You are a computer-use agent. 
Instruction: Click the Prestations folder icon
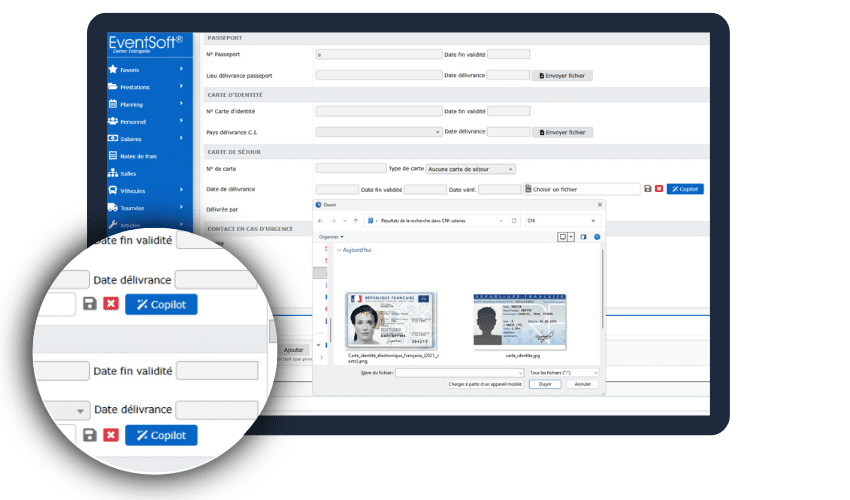(113, 87)
